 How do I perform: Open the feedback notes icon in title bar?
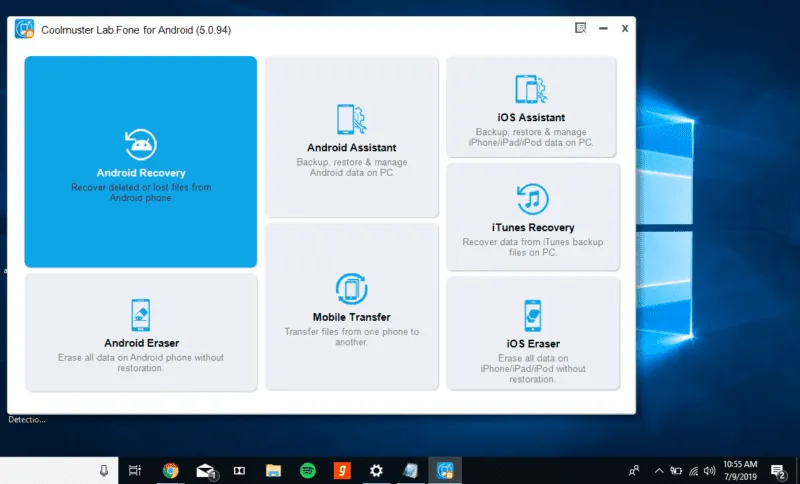click(581, 28)
